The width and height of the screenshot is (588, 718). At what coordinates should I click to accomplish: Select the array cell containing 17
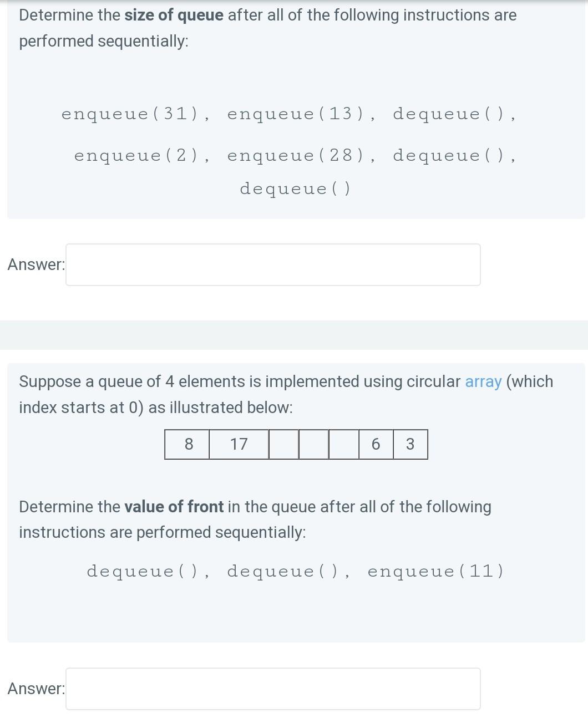tap(239, 444)
